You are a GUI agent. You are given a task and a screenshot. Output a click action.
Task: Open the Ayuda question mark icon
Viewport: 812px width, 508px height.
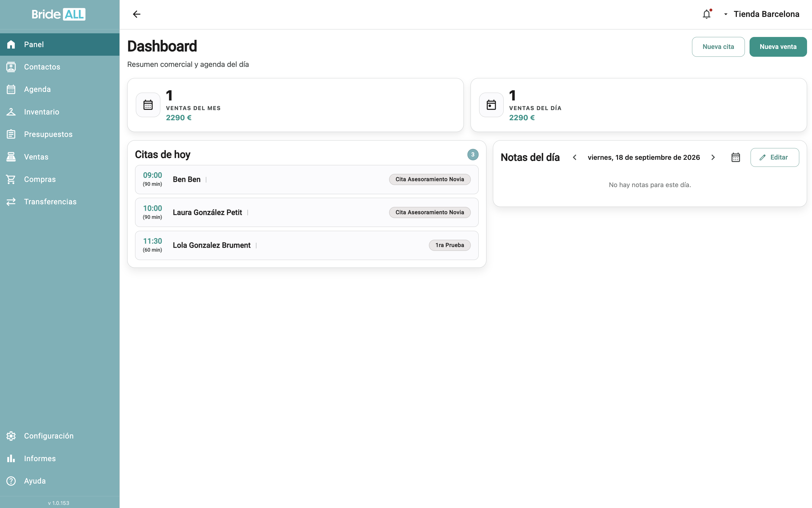click(11, 481)
